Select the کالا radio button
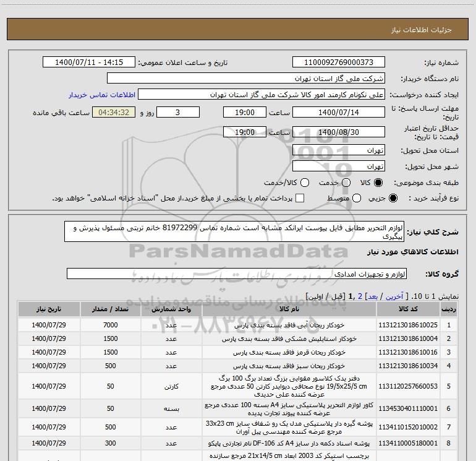Viewport: 476px width, 461px height. coord(378,183)
